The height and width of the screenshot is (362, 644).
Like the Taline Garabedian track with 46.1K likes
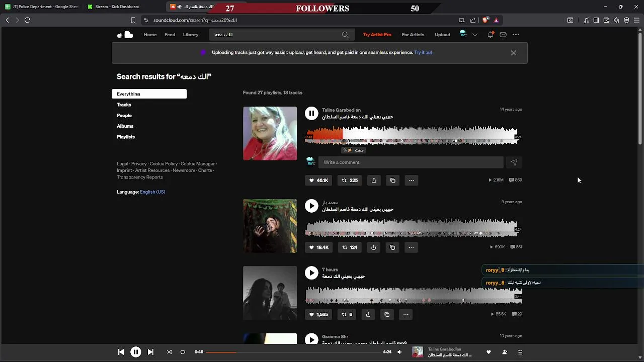318,180
